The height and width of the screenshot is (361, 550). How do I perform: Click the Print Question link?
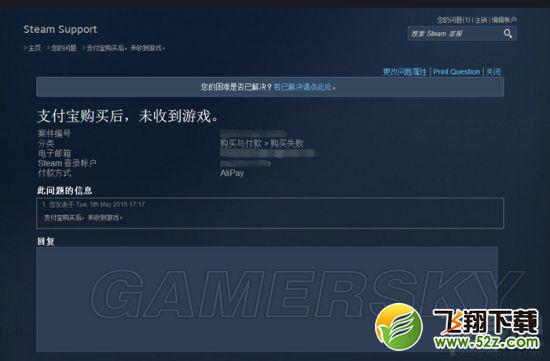point(456,72)
